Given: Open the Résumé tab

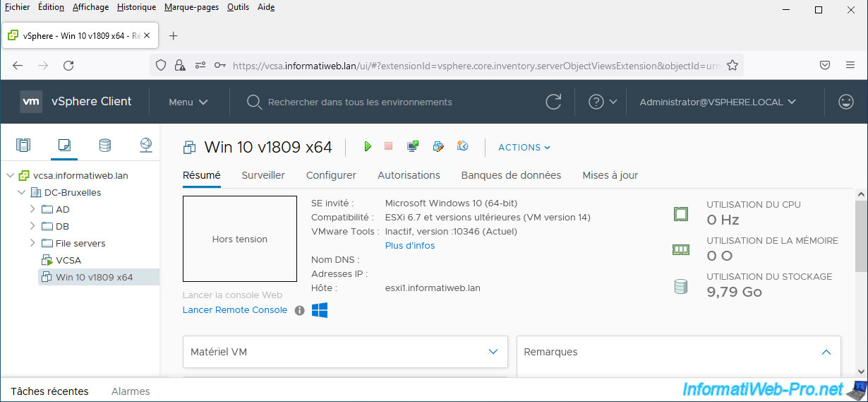Looking at the screenshot, I should pyautogui.click(x=201, y=175).
